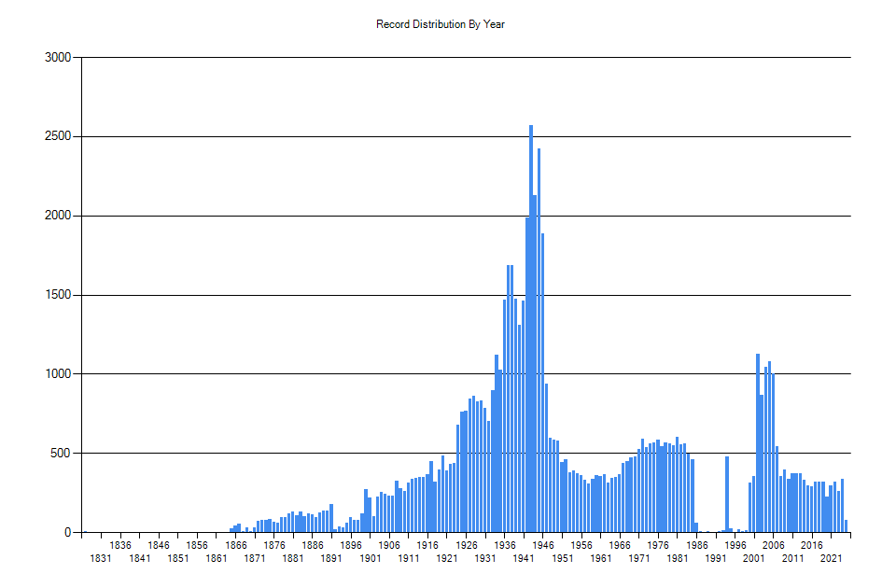882x588 pixels.
Task: Click the 1916 x-axis label
Action: pos(427,545)
